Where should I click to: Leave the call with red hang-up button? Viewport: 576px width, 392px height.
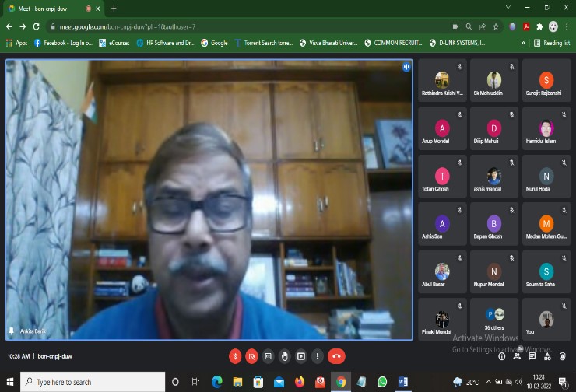pyautogui.click(x=336, y=356)
